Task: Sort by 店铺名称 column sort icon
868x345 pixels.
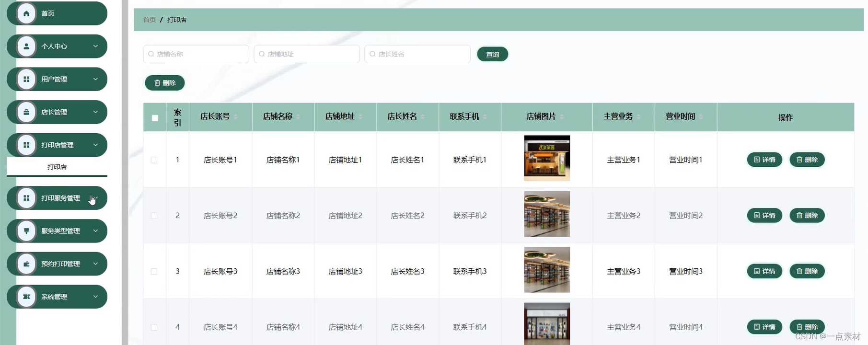Action: (x=298, y=117)
